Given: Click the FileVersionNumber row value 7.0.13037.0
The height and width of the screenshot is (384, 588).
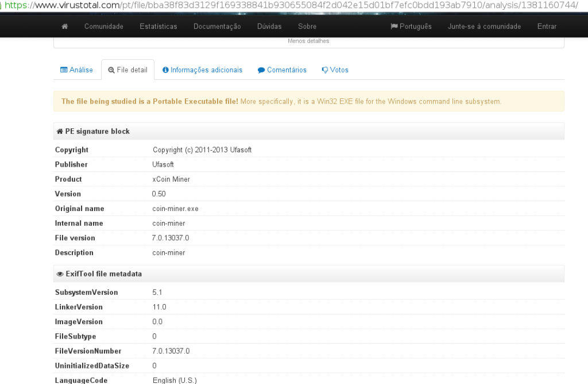Looking at the screenshot, I should [x=171, y=351].
